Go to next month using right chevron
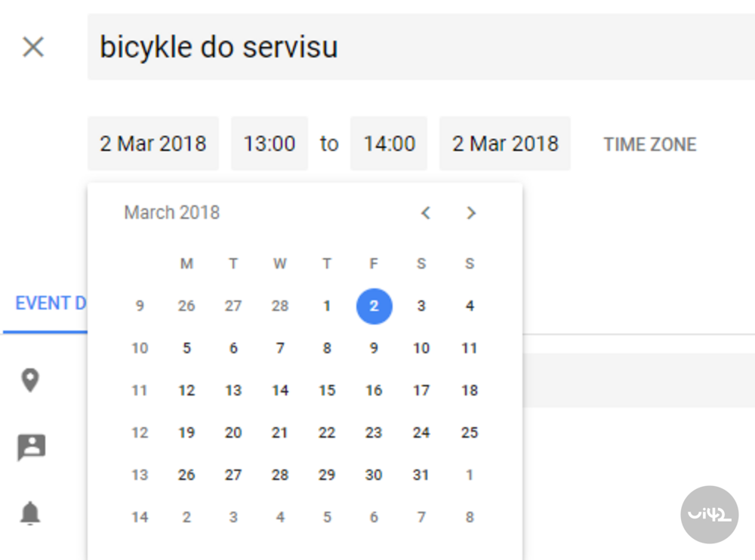755x560 pixels. 470,213
